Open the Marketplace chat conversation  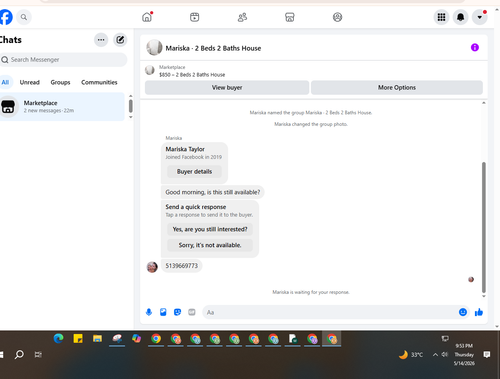62,107
